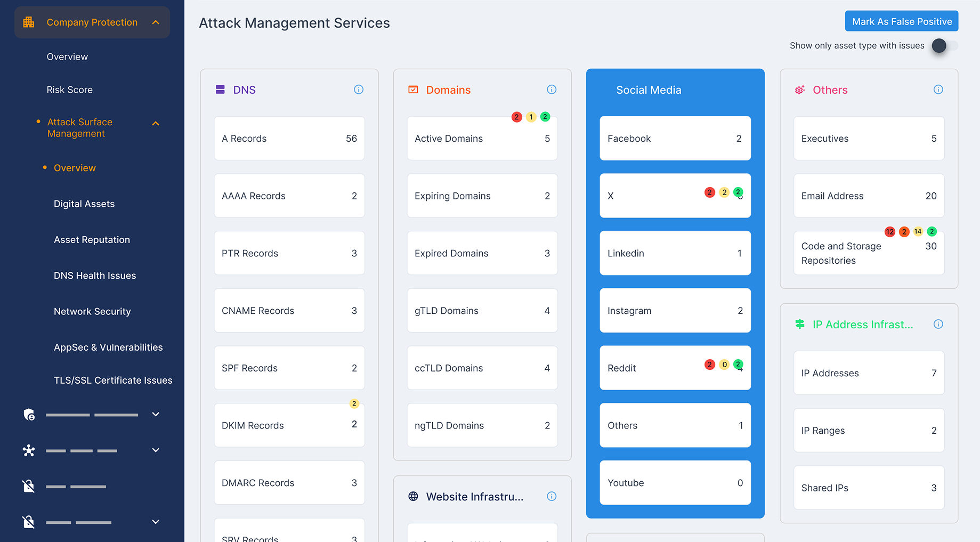The width and height of the screenshot is (980, 542).
Task: Open the Risk Score menu item
Action: 70,90
